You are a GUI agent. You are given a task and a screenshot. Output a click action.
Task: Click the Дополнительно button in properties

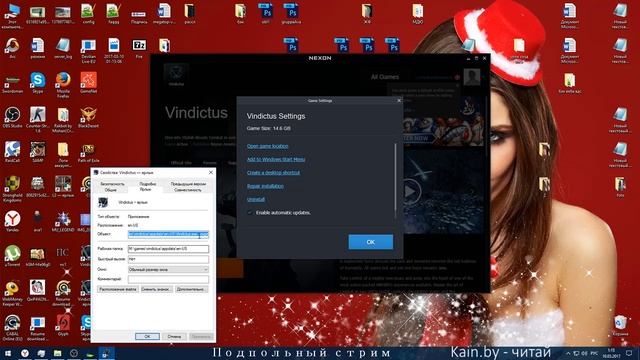click(x=191, y=289)
